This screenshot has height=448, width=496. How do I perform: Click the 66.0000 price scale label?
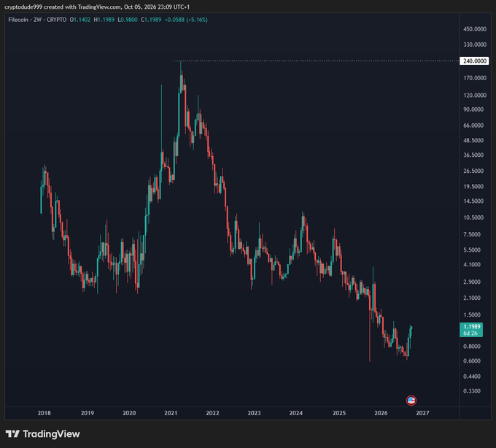473,125
